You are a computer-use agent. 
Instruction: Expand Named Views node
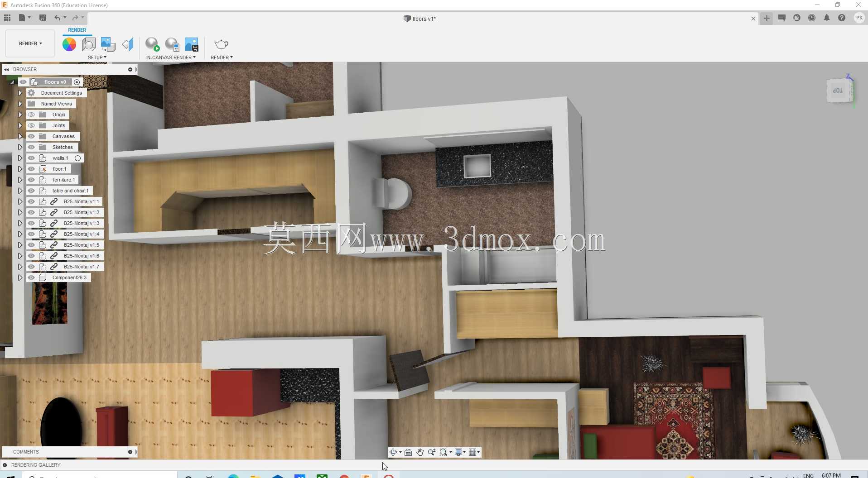pos(20,104)
